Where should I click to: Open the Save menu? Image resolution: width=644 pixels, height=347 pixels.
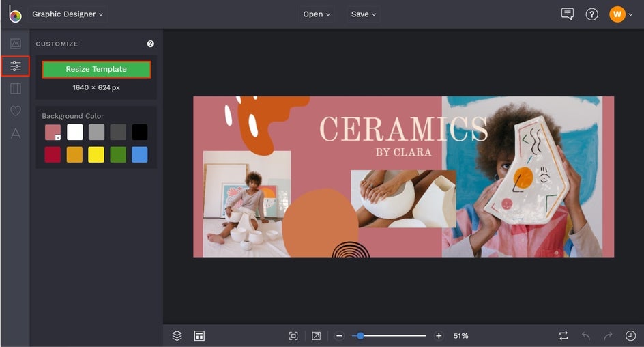pos(363,14)
